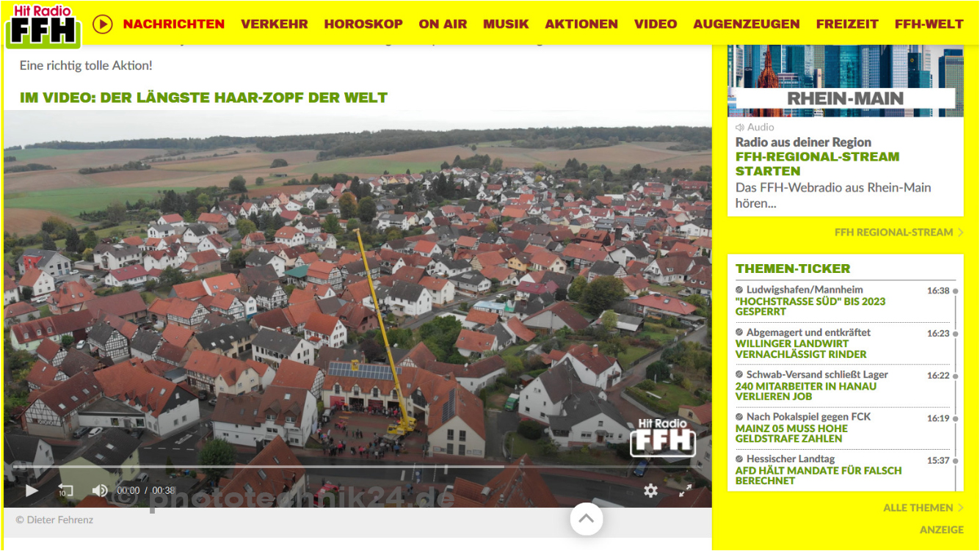Click the chevron next to FFH REGIONAL-STREAM

pyautogui.click(x=960, y=233)
